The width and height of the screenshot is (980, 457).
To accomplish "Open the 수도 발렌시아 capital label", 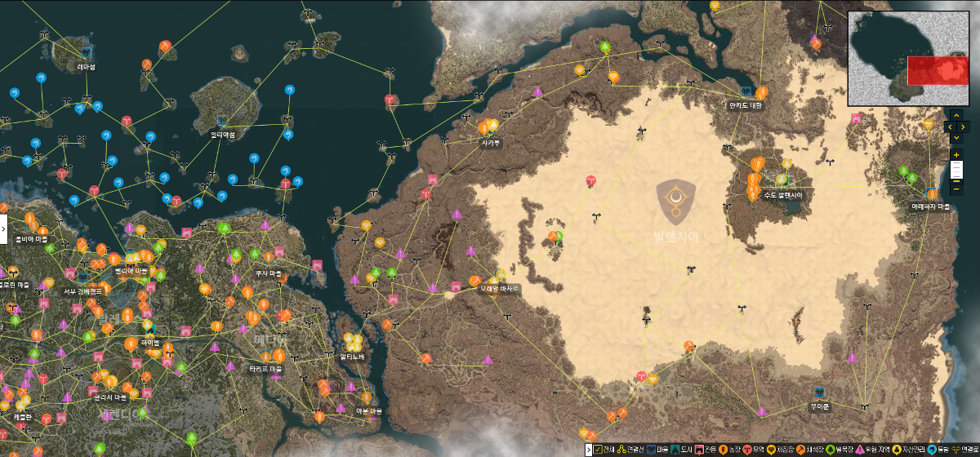I will pyautogui.click(x=783, y=196).
